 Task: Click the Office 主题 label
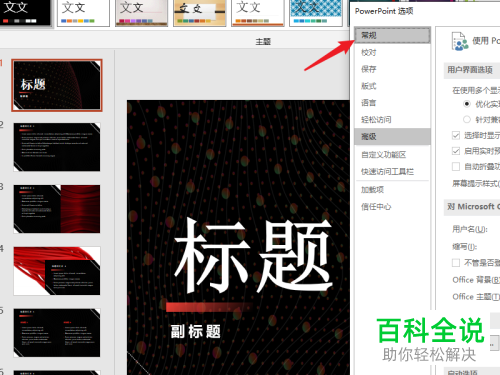476,296
